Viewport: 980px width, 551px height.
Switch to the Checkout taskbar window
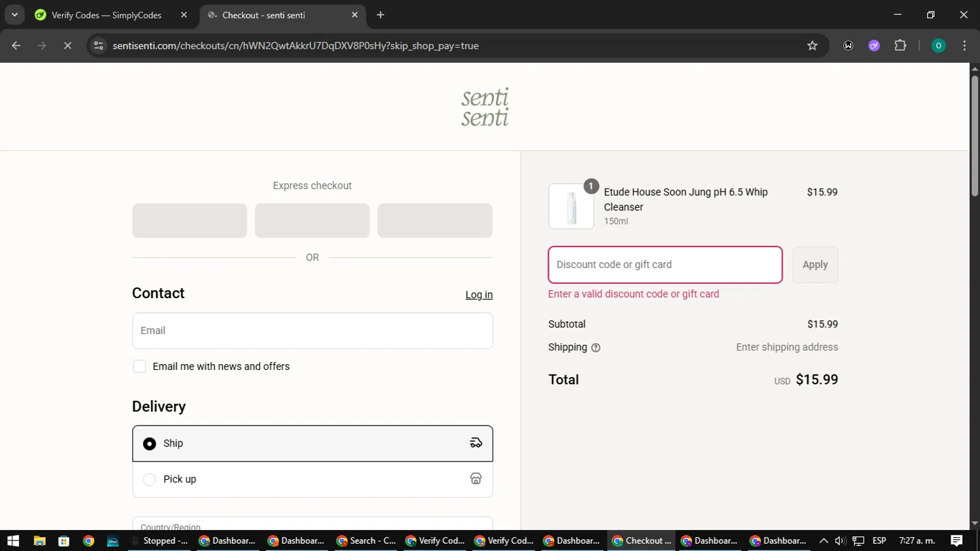[642, 541]
